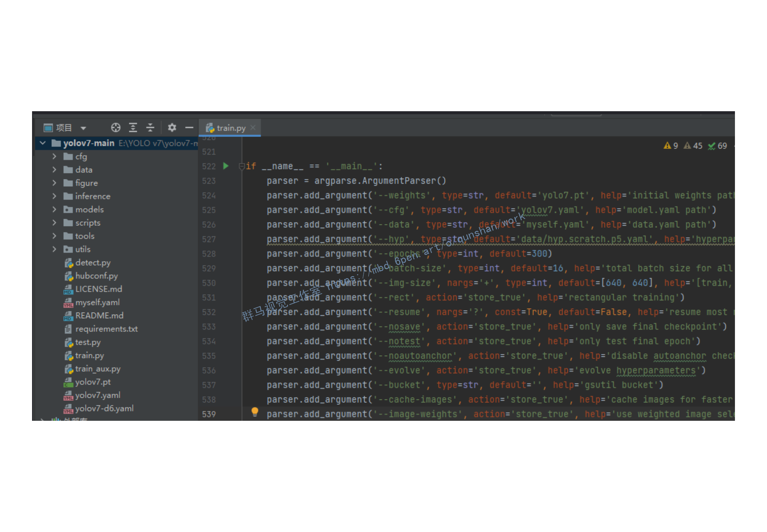Expand the cfg folder
This screenshot has width=767, height=532.
click(x=54, y=156)
